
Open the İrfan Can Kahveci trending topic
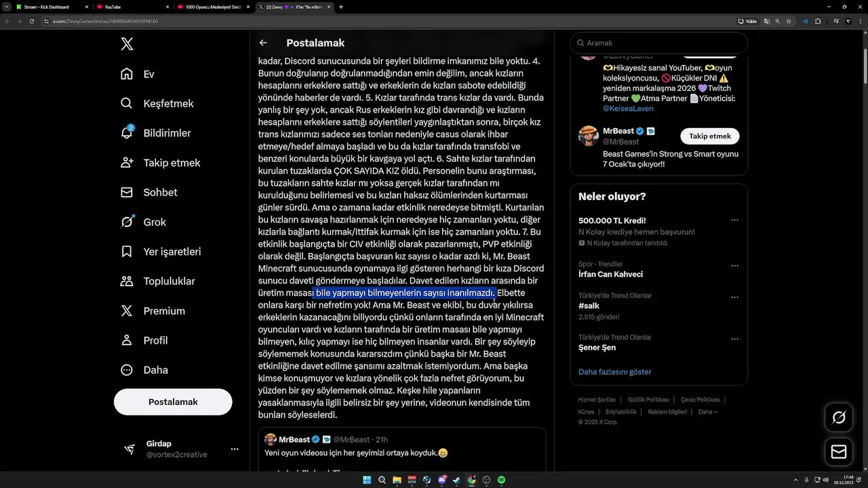click(x=610, y=274)
